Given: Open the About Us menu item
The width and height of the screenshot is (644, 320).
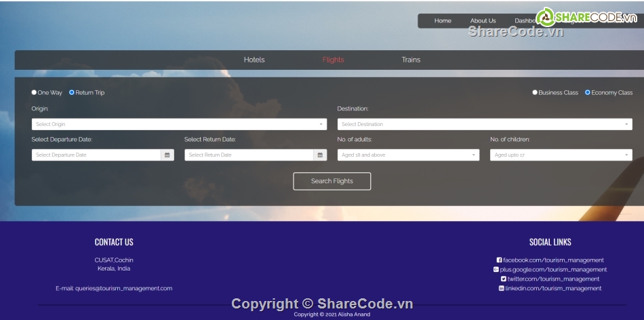Looking at the screenshot, I should pyautogui.click(x=483, y=21).
